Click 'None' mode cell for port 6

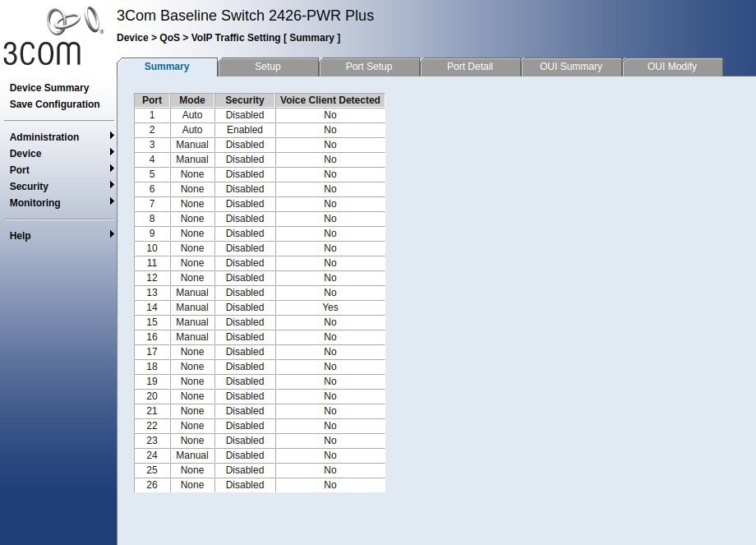coord(192,189)
